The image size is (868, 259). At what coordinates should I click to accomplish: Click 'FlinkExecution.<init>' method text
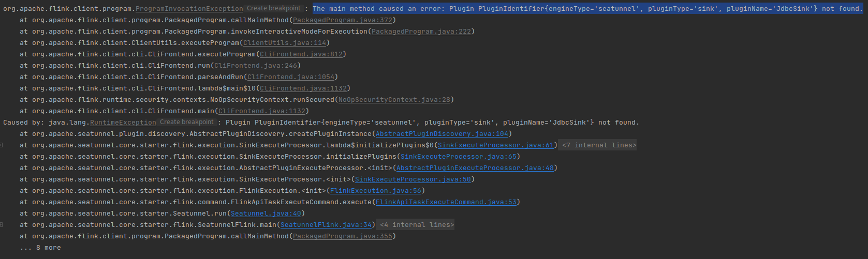coord(283,191)
